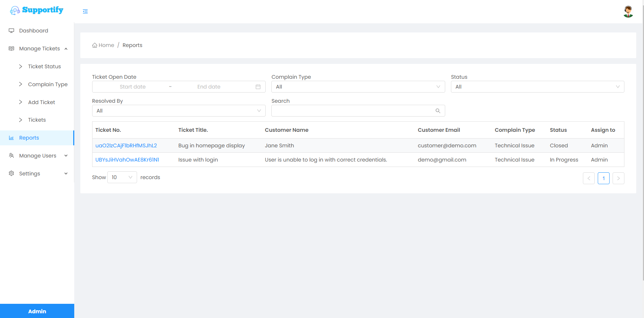Image resolution: width=644 pixels, height=318 pixels.
Task: Select Add Ticket in sidebar
Action: pyautogui.click(x=42, y=102)
